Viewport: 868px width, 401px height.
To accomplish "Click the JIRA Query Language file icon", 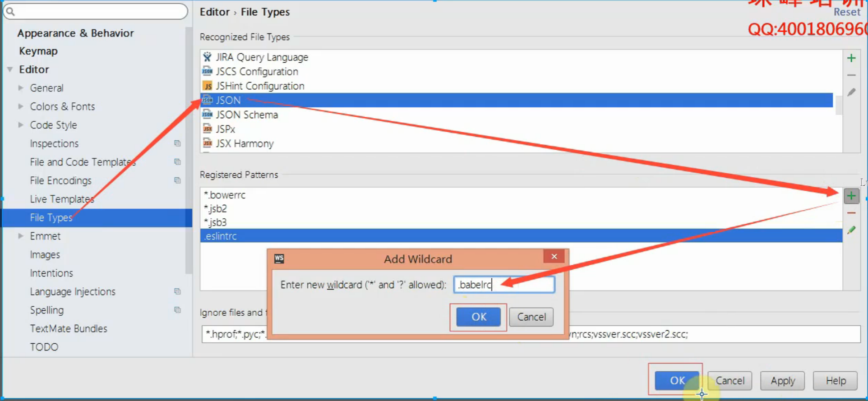I will click(207, 57).
